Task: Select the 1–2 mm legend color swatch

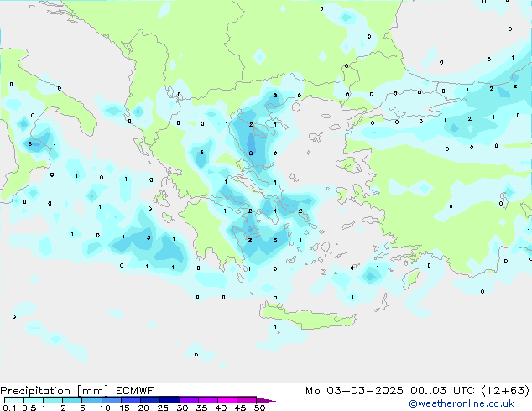Action: tap(53, 400)
